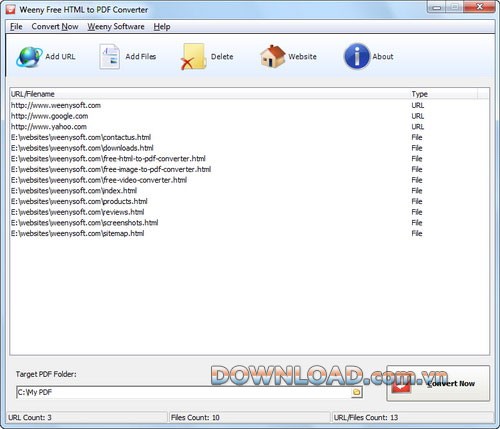Close the converter window

coord(479,7)
